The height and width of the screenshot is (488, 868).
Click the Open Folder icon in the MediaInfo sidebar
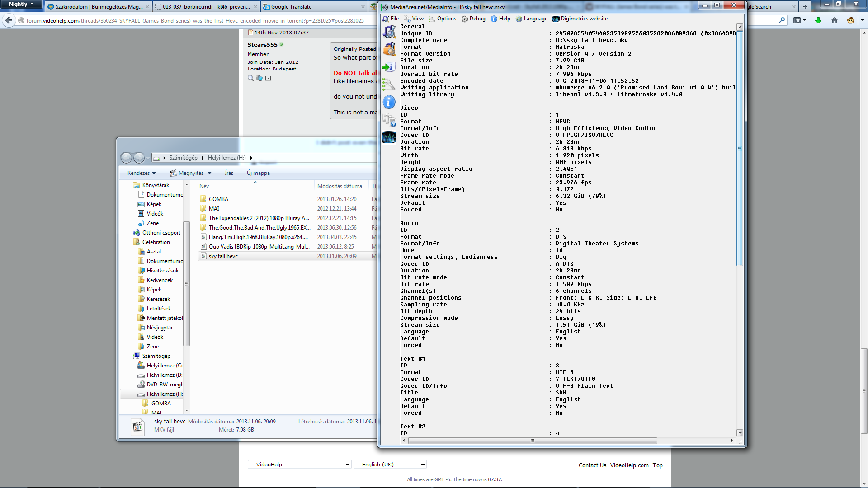[x=389, y=50]
